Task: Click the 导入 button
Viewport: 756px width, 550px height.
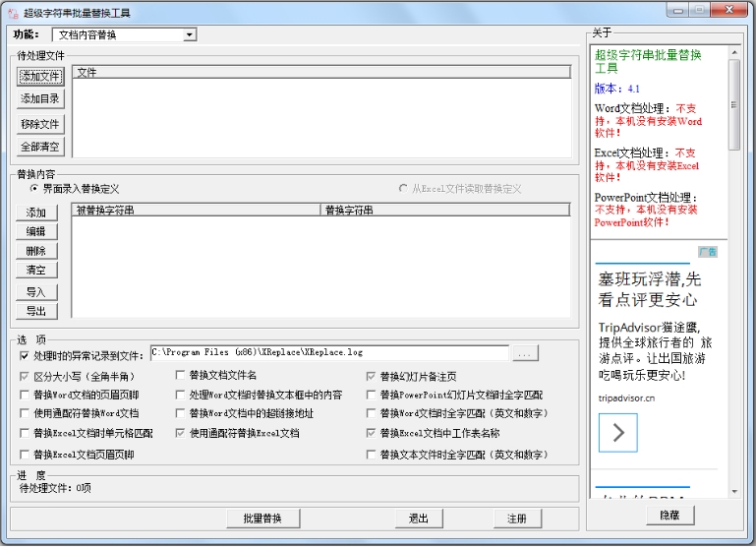Action: [x=36, y=292]
